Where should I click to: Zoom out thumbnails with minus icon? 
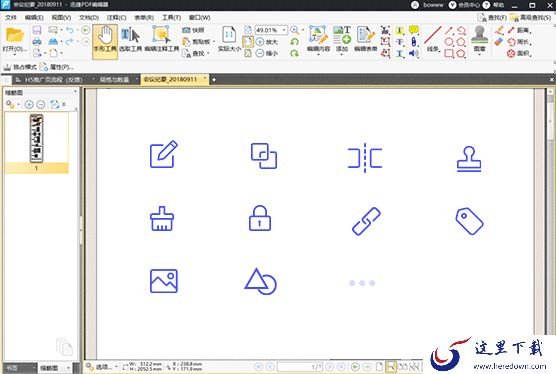[41, 104]
